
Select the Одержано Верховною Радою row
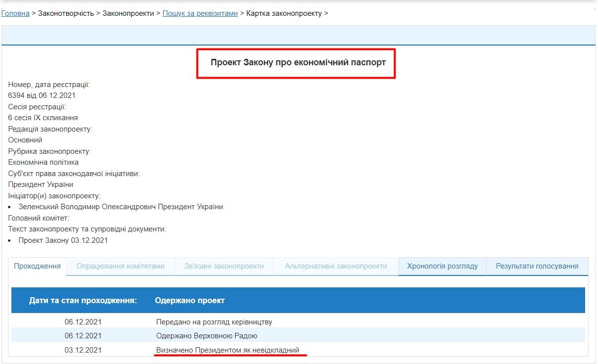206,336
